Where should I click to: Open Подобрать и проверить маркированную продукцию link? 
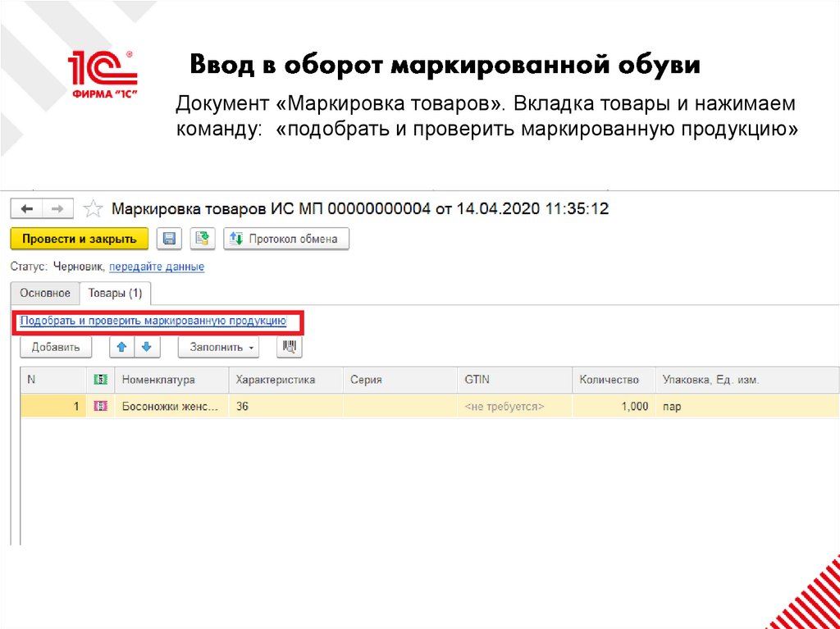pos(153,321)
